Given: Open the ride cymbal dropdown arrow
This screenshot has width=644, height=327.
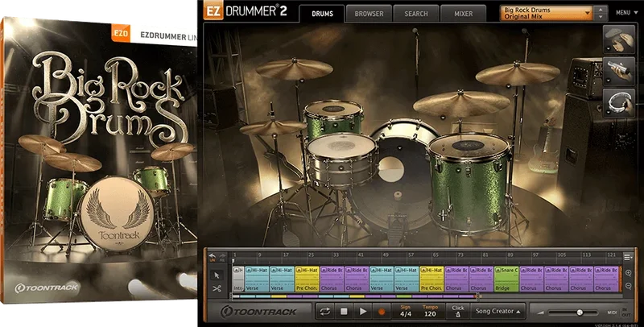Looking at the screenshot, I should click(443, 118).
